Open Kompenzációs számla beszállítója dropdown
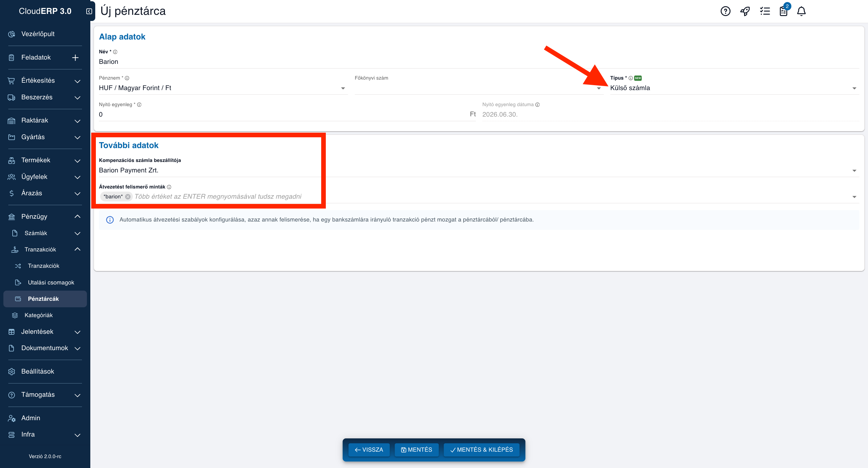The height and width of the screenshot is (468, 868). (x=479, y=170)
